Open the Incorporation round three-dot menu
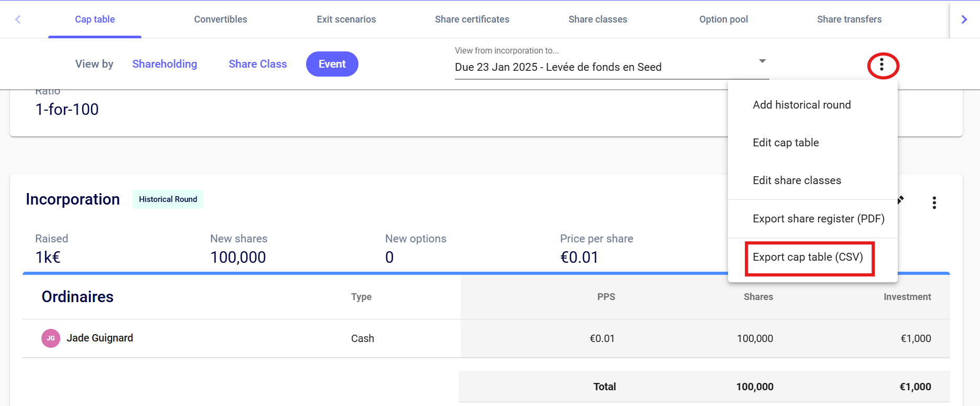The height and width of the screenshot is (406, 980). click(934, 203)
